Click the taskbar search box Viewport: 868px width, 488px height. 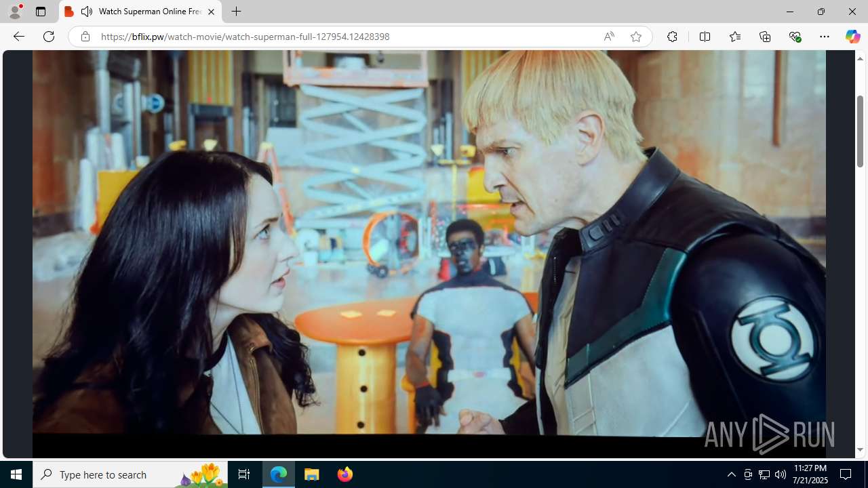pyautogui.click(x=130, y=474)
